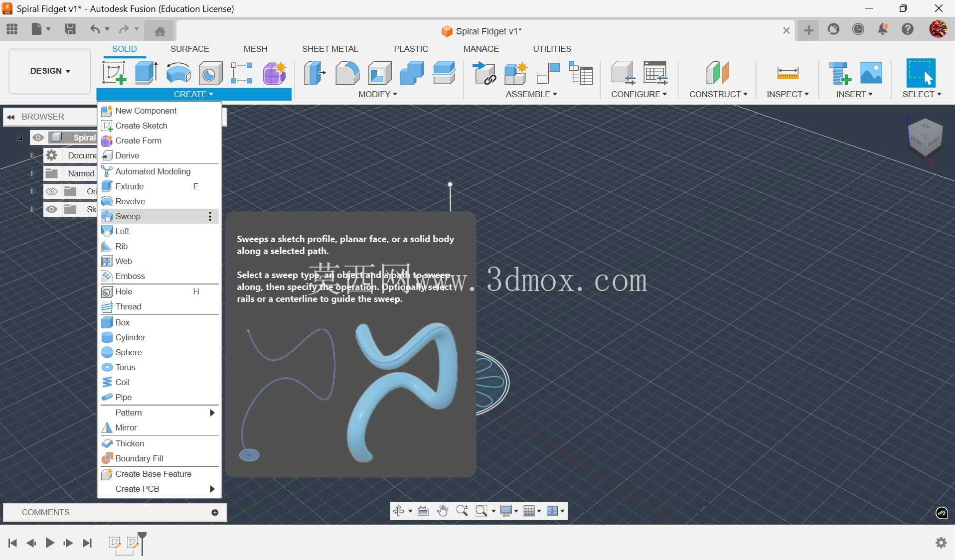955x560 pixels.
Task: Jump to the timeline end
Action: tap(87, 543)
